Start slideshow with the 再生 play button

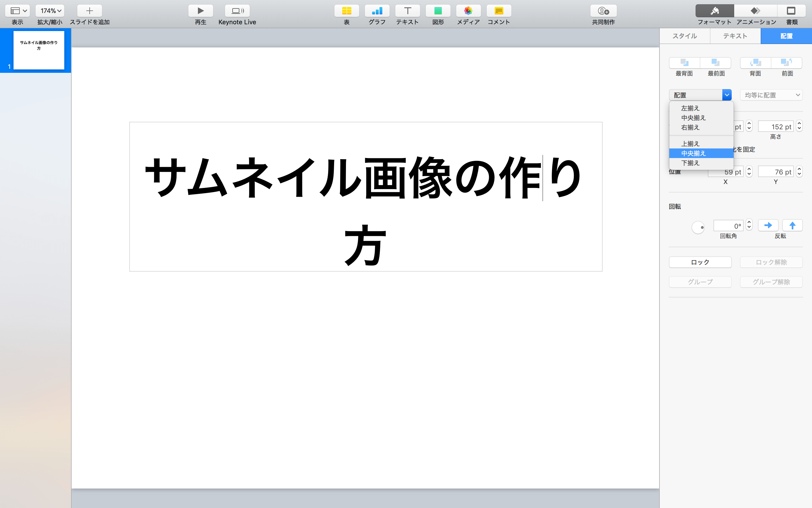coord(201,11)
